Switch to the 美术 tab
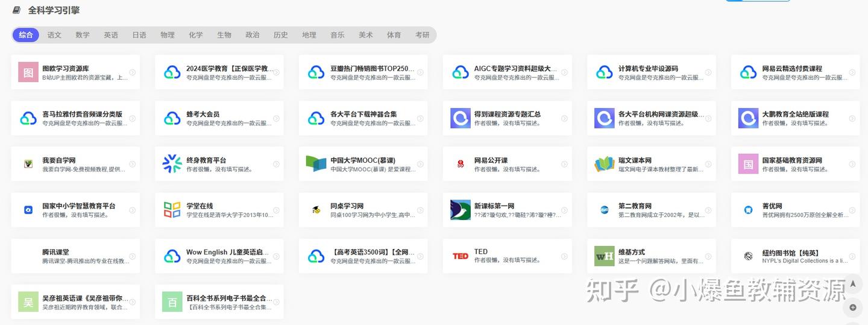The height and width of the screenshot is (325, 868). point(366,35)
